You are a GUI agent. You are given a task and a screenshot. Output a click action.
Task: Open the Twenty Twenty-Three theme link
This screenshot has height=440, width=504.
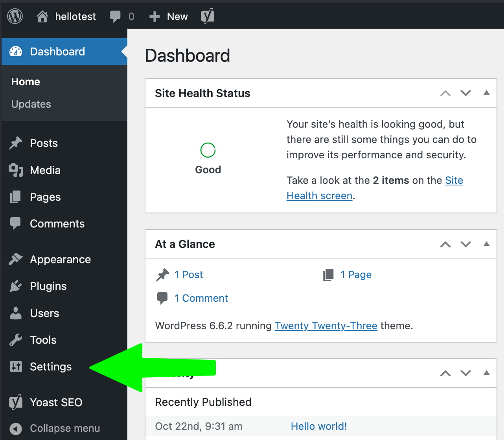tap(326, 326)
